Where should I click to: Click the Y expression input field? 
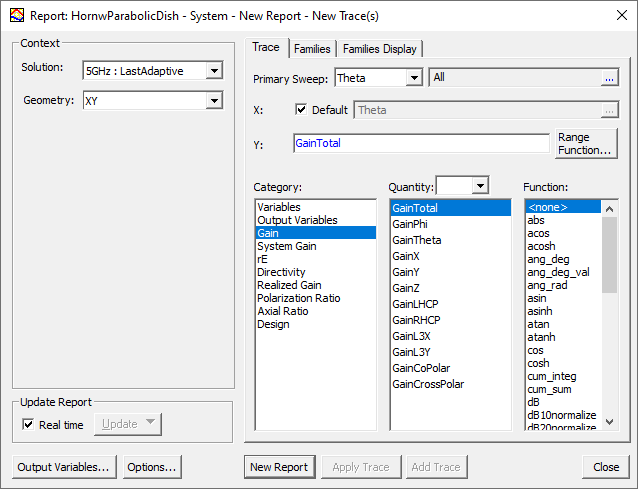(420, 143)
